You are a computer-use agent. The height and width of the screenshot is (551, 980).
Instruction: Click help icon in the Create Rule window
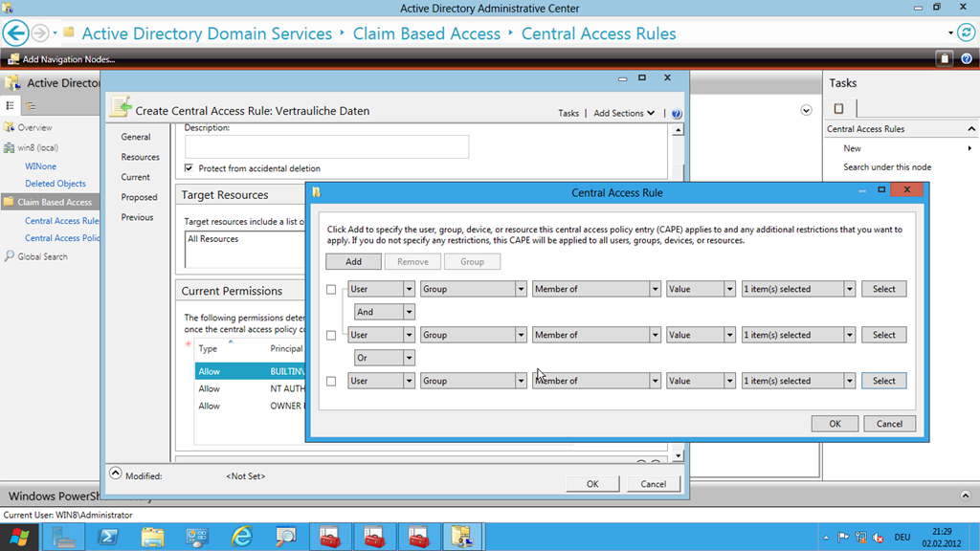pyautogui.click(x=677, y=114)
